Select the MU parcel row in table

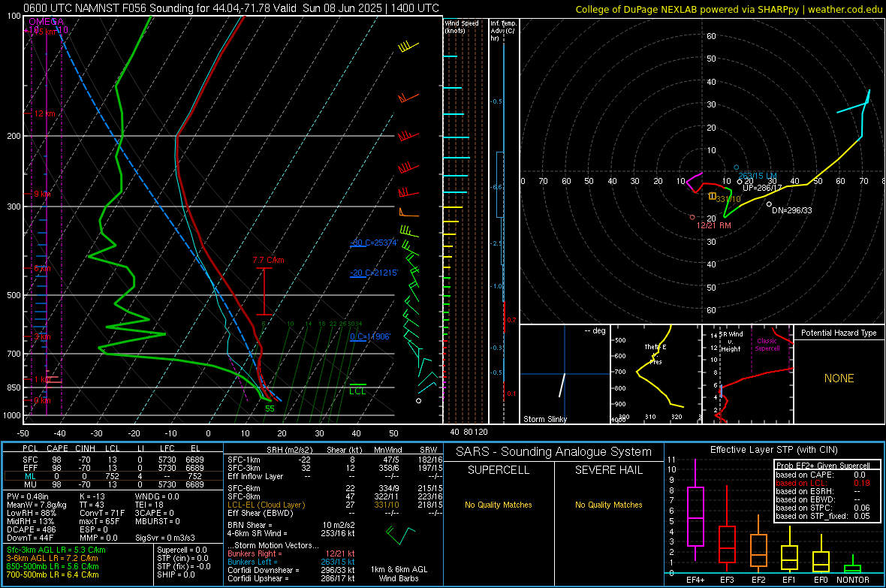point(113,484)
